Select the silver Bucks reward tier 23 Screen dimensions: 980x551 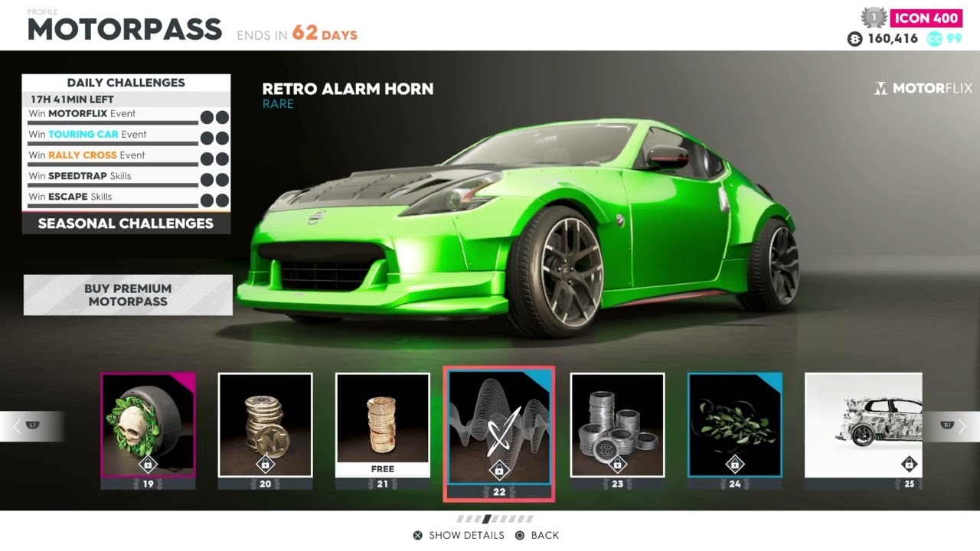pos(617,425)
